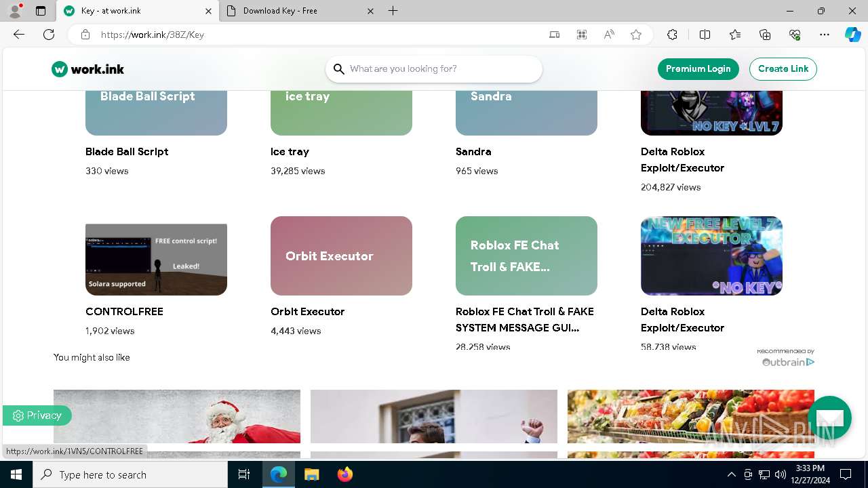Image resolution: width=868 pixels, height=488 pixels.
Task: Close the 'Download Key - Free' tab
Action: pos(370,11)
